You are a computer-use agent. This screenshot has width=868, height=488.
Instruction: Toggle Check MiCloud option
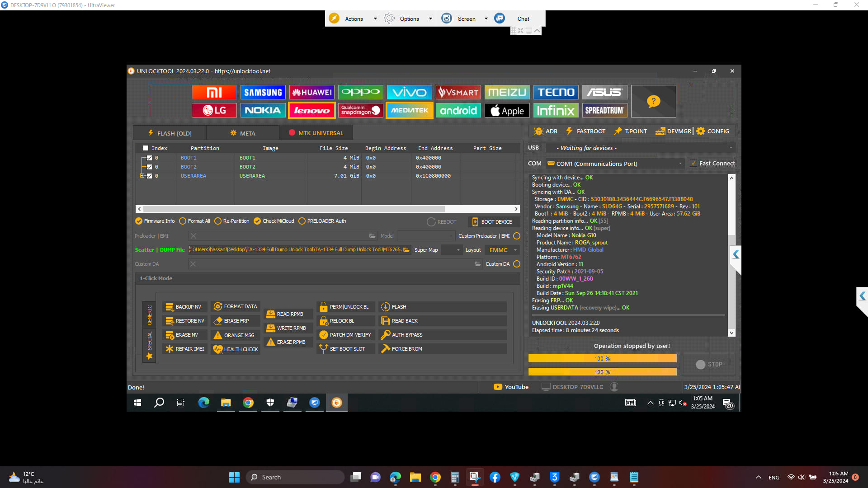tap(274, 221)
